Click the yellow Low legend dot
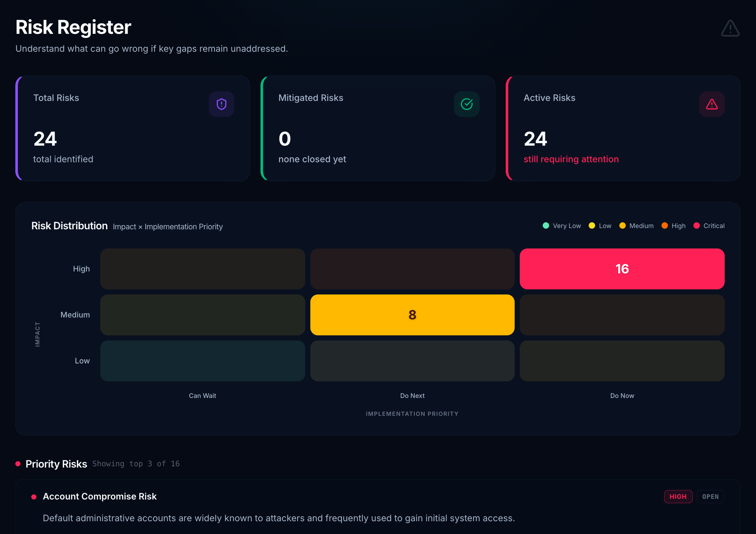Screen dimensions: 756x534 (592, 226)
